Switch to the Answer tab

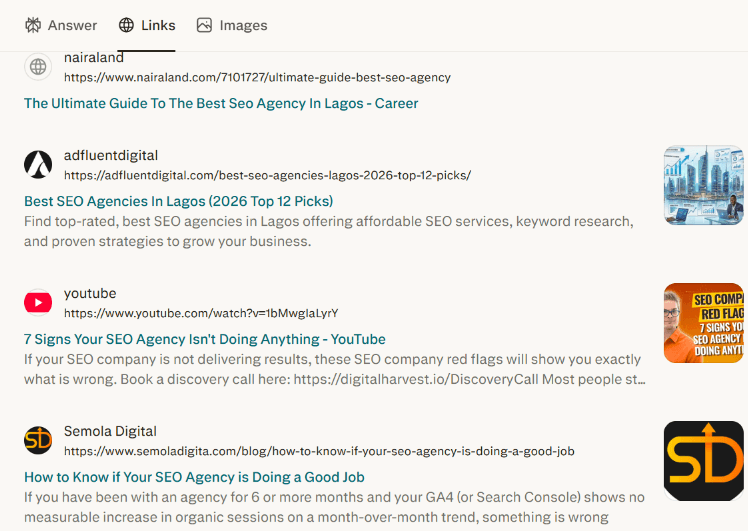pos(61,25)
